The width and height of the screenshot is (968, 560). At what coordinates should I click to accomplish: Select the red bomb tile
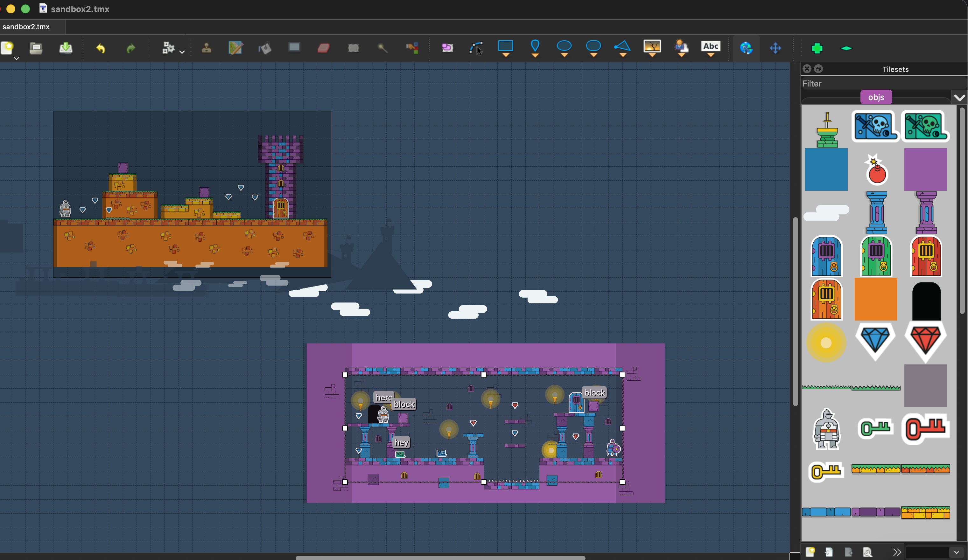click(x=876, y=169)
